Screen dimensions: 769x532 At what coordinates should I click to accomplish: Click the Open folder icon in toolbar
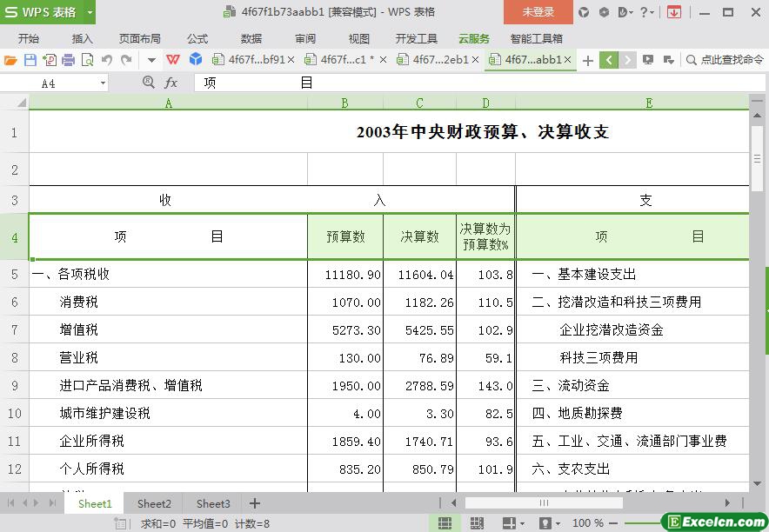(x=10, y=60)
